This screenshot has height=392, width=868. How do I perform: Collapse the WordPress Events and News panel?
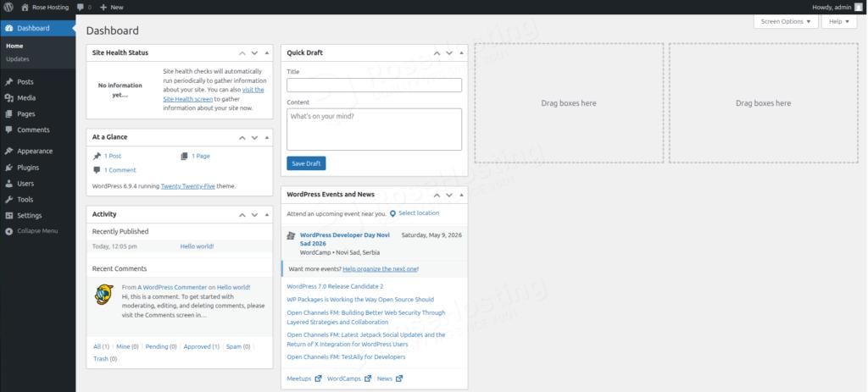coord(462,196)
